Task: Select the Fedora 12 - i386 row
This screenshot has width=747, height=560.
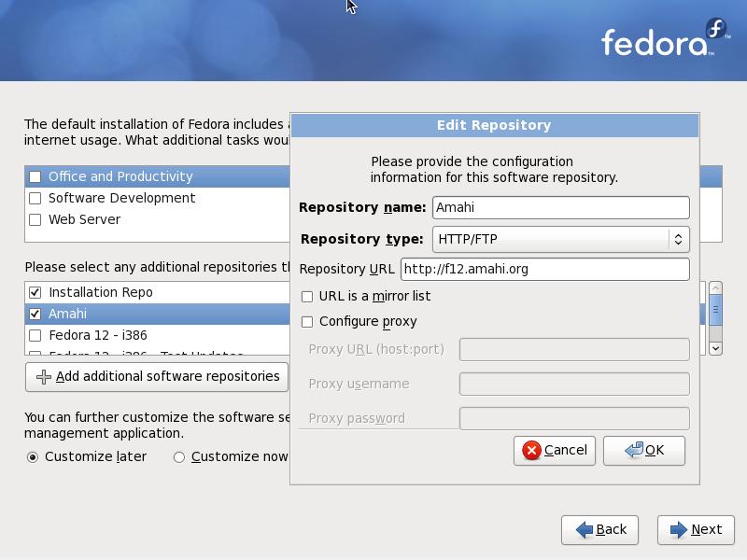Action: (x=157, y=335)
